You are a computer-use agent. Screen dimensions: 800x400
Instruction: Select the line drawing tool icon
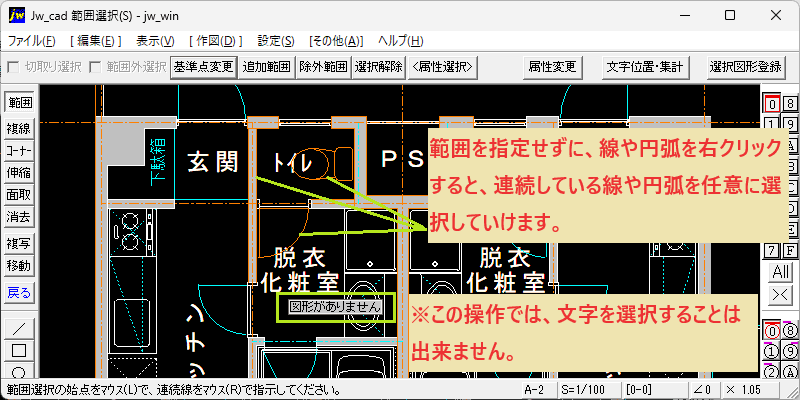[19, 329]
